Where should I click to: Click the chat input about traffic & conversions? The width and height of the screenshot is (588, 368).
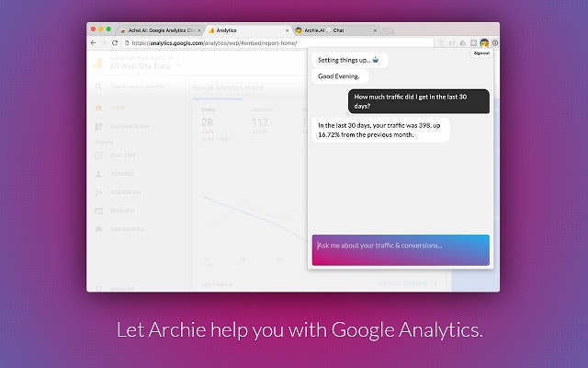click(x=401, y=250)
